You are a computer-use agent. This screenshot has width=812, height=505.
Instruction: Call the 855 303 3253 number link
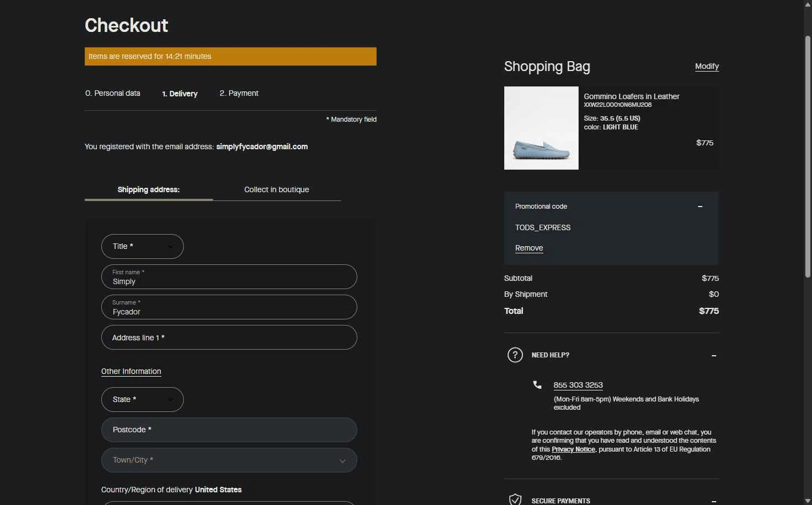(578, 385)
